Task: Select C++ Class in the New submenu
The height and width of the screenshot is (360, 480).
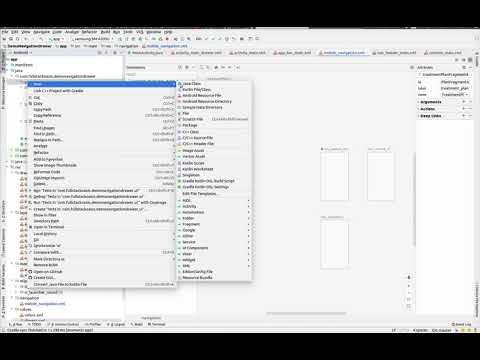Action: [x=214, y=132]
